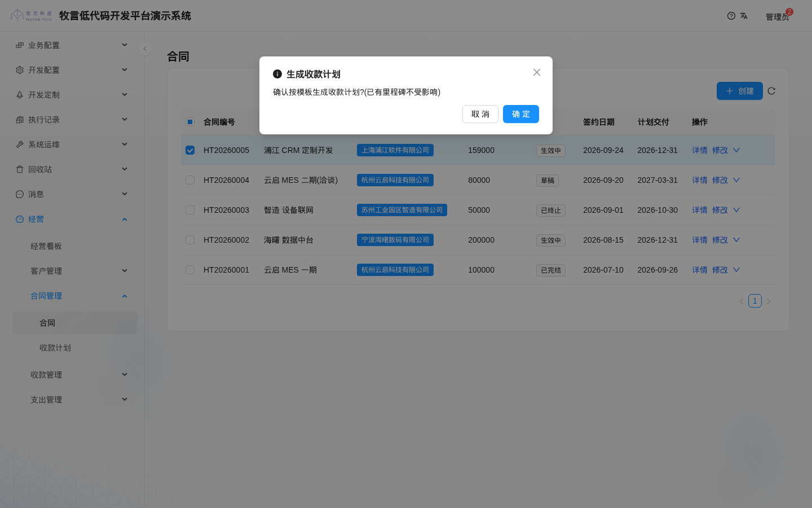812x508 pixels.
Task: Toggle the select-all header checkbox
Action: [190, 122]
